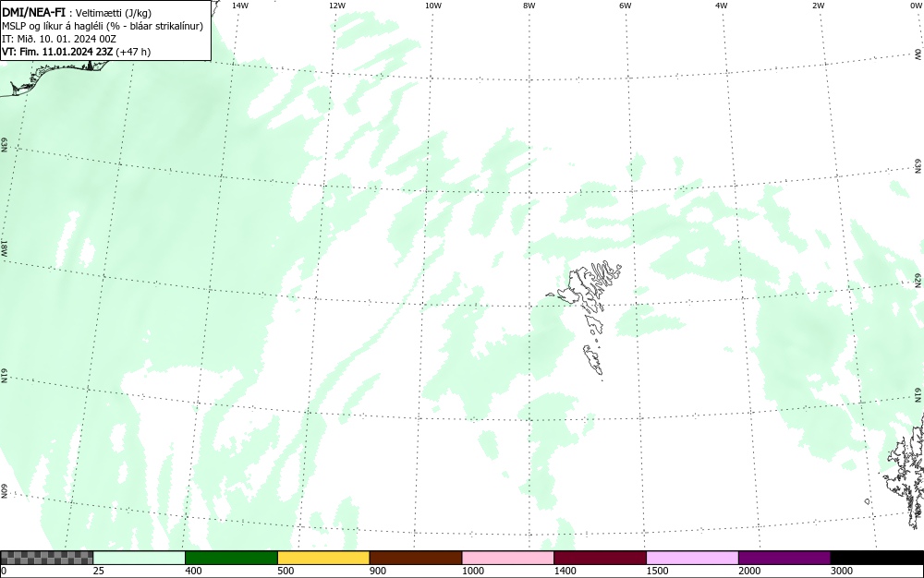The width and height of the screenshot is (924, 578).
Task: Click the 12W longitude label
Action: 336,6
